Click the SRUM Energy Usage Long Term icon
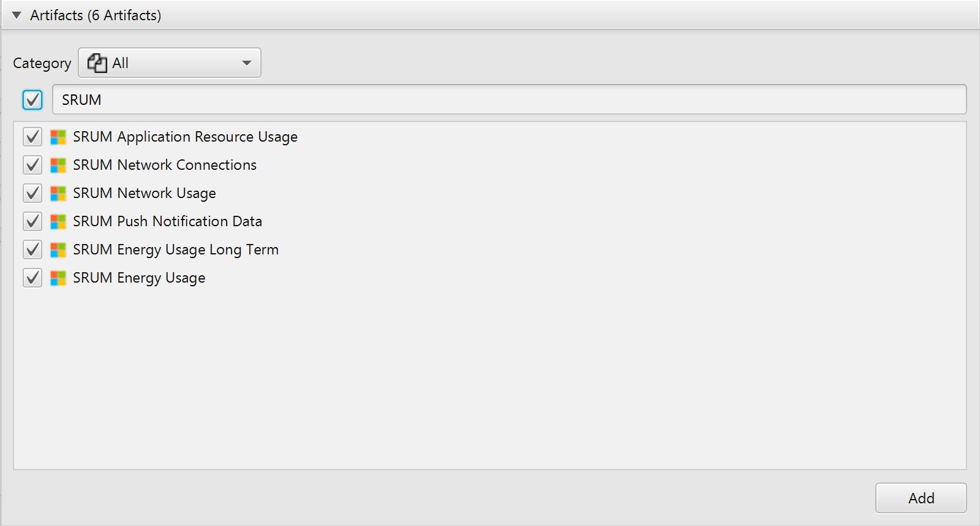The image size is (980, 526). [x=58, y=250]
